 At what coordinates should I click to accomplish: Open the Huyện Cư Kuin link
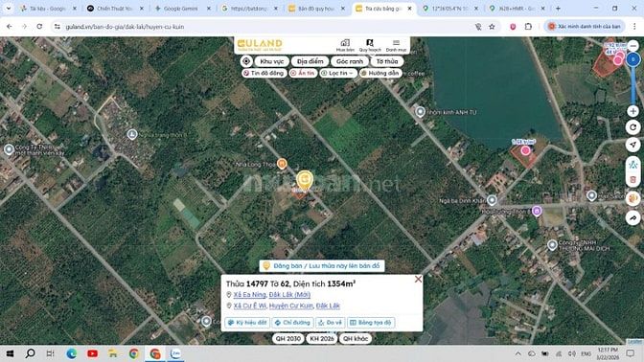click(x=290, y=305)
